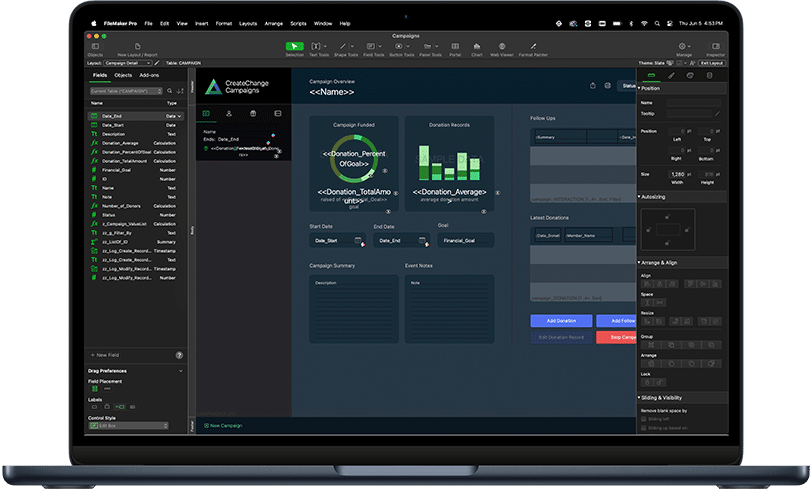This screenshot has height=489, width=812.
Task: Click the Width size input field
Action: pyautogui.click(x=677, y=175)
